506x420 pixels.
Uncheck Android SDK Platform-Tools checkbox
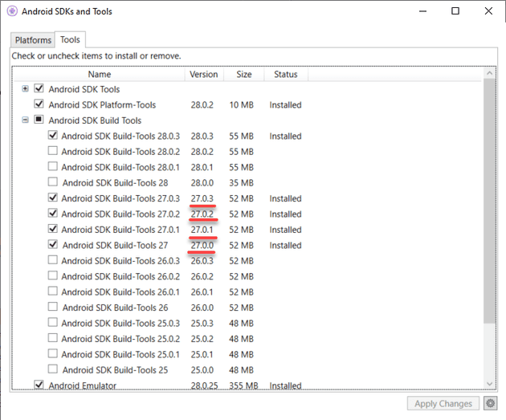click(x=39, y=104)
